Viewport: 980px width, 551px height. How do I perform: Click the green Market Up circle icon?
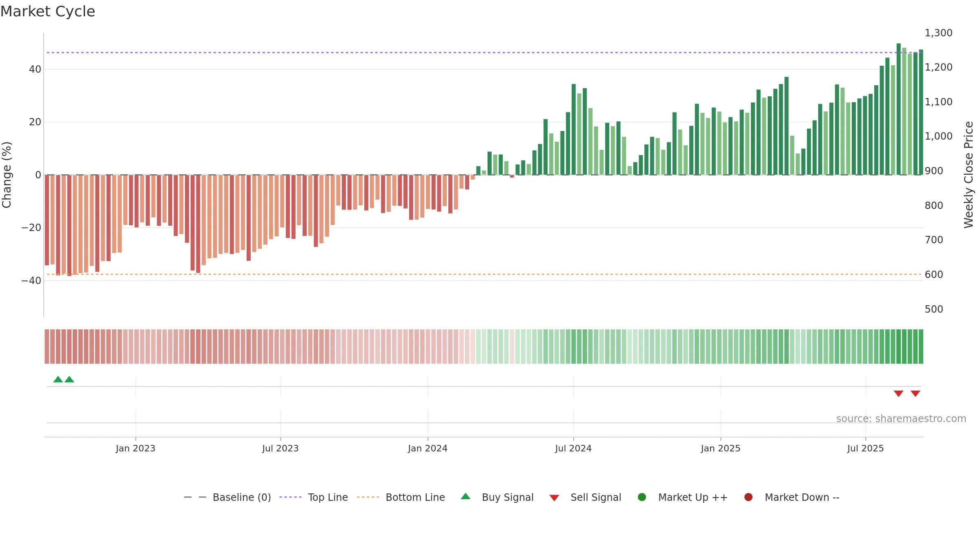tap(642, 497)
